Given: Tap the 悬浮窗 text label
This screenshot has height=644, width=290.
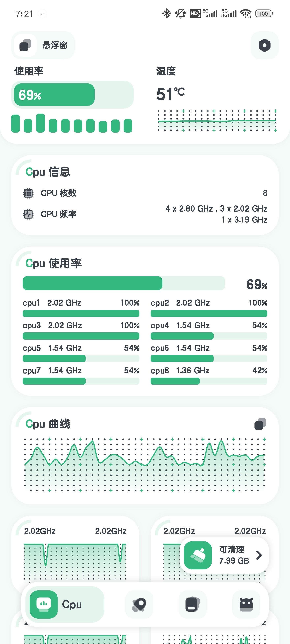Looking at the screenshot, I should (55, 45).
